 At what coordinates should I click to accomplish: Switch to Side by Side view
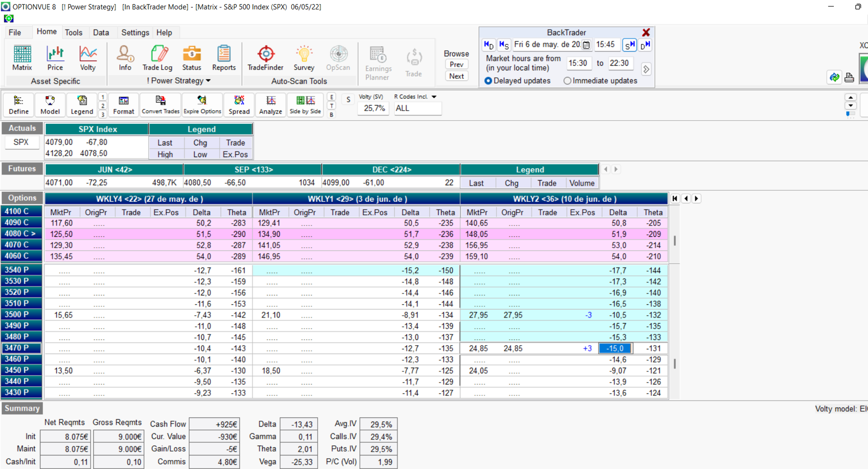pos(305,105)
